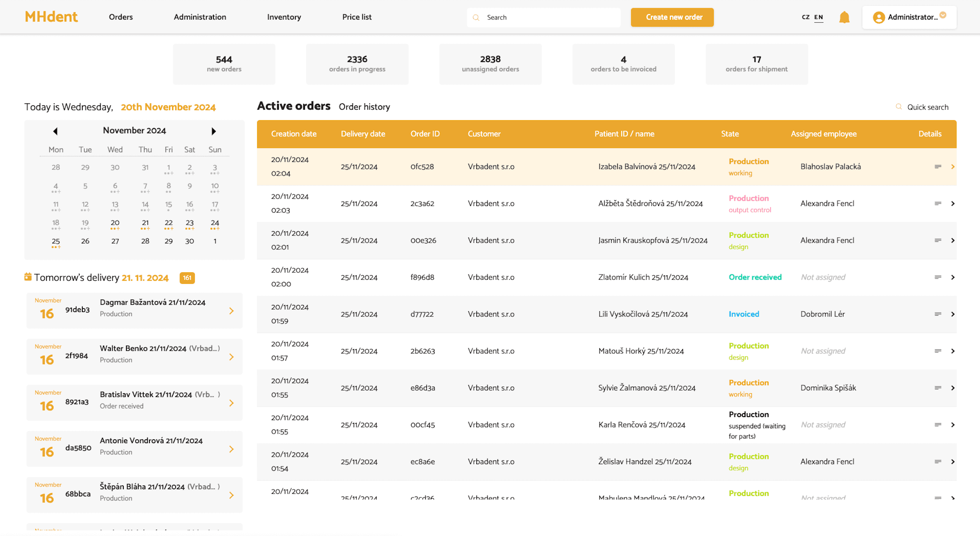Click the Administrator profile avatar icon

[879, 17]
